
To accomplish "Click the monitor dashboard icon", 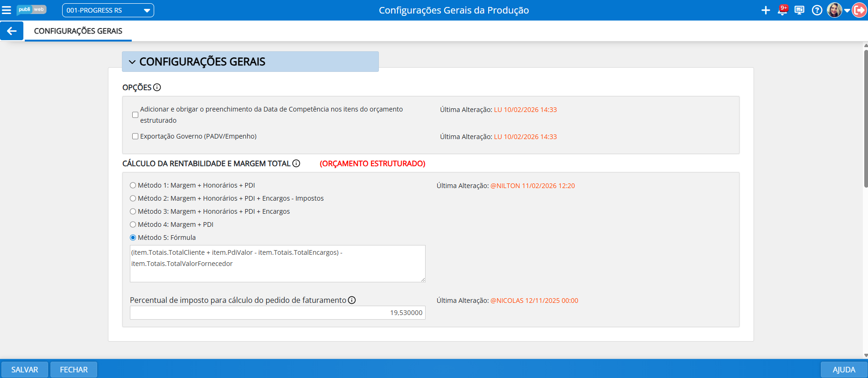I will pos(799,10).
